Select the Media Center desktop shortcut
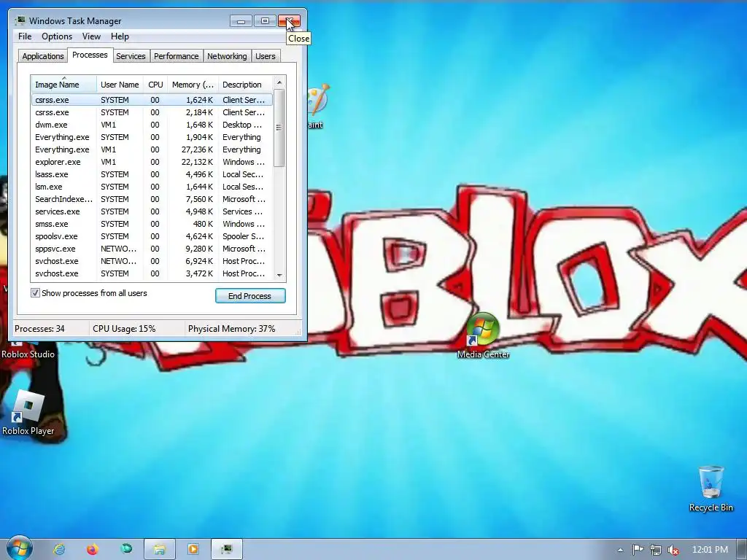This screenshot has height=560, width=747. (483, 335)
